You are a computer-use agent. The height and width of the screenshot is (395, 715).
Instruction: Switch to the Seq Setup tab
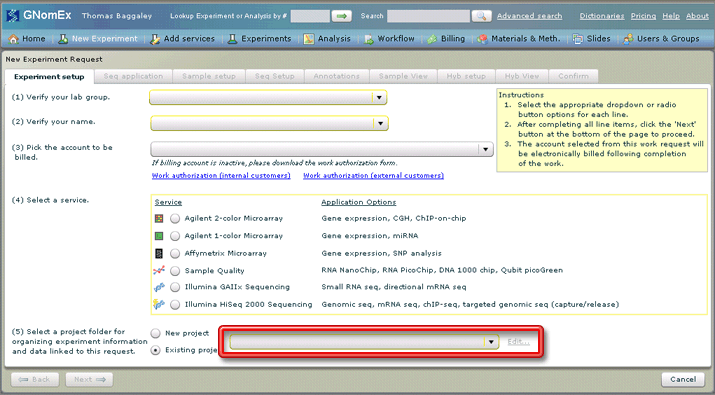(275, 76)
